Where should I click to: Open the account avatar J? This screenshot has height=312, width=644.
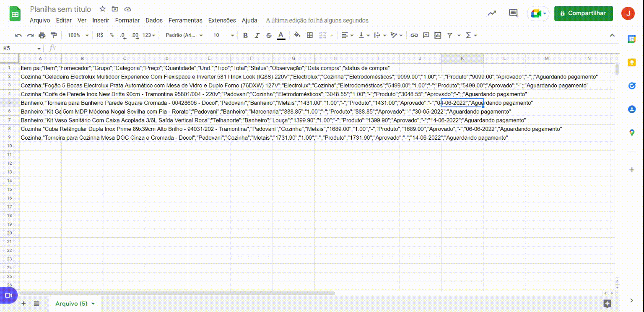tap(628, 13)
